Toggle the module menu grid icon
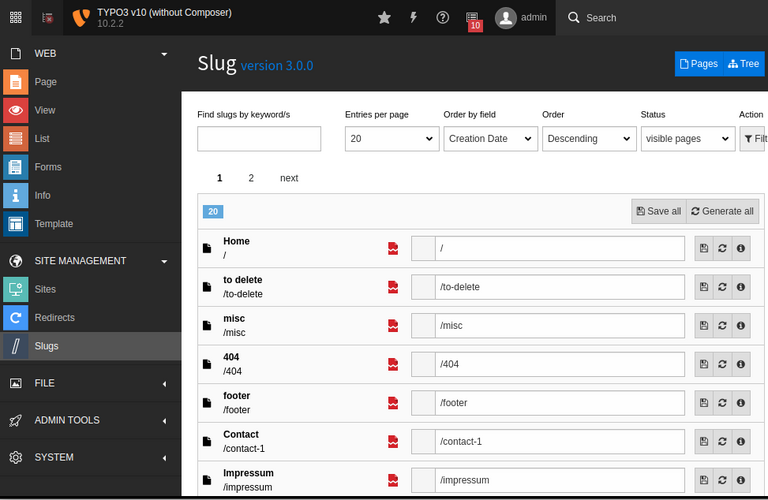 [16, 17]
